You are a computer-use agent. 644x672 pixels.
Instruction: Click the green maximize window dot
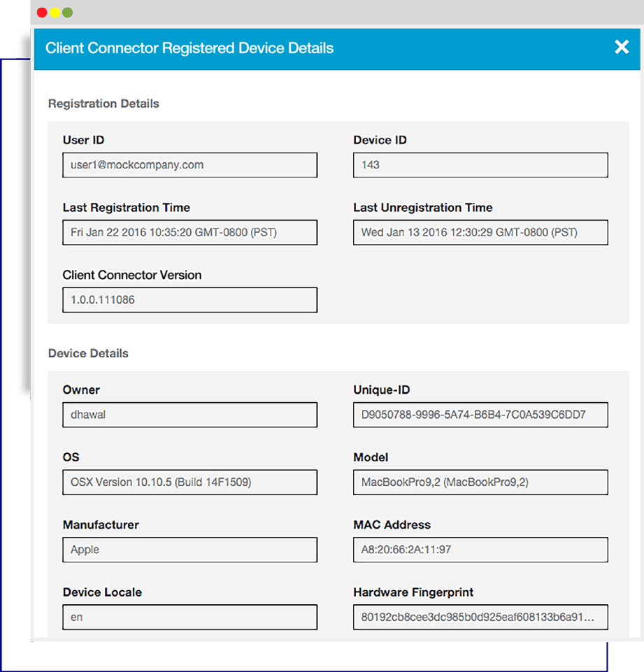coord(67,13)
